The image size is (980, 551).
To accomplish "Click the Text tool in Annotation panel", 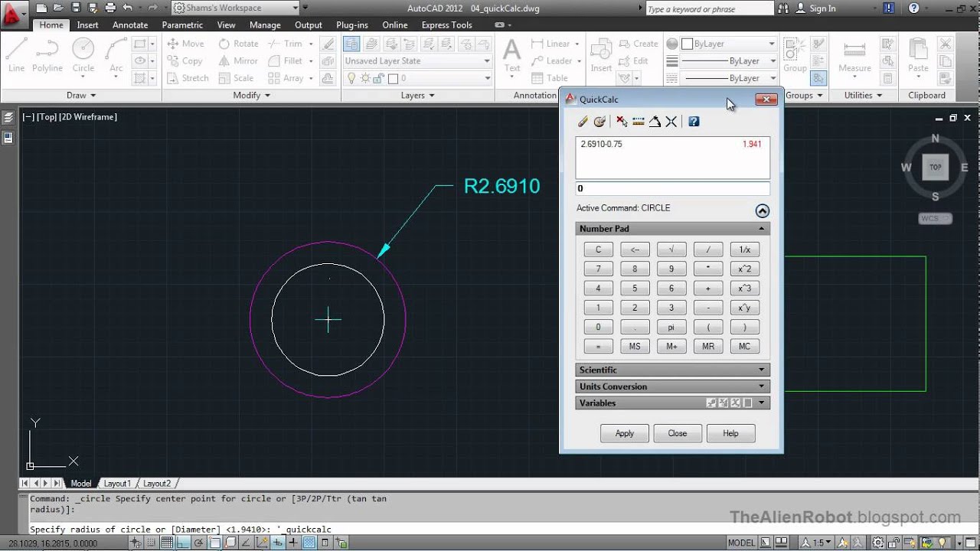I will click(512, 57).
